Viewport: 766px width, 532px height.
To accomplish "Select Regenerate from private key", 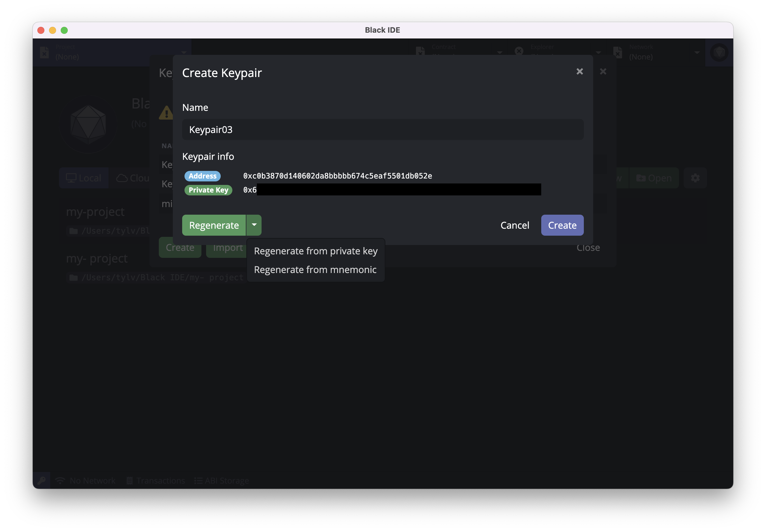I will pos(315,251).
